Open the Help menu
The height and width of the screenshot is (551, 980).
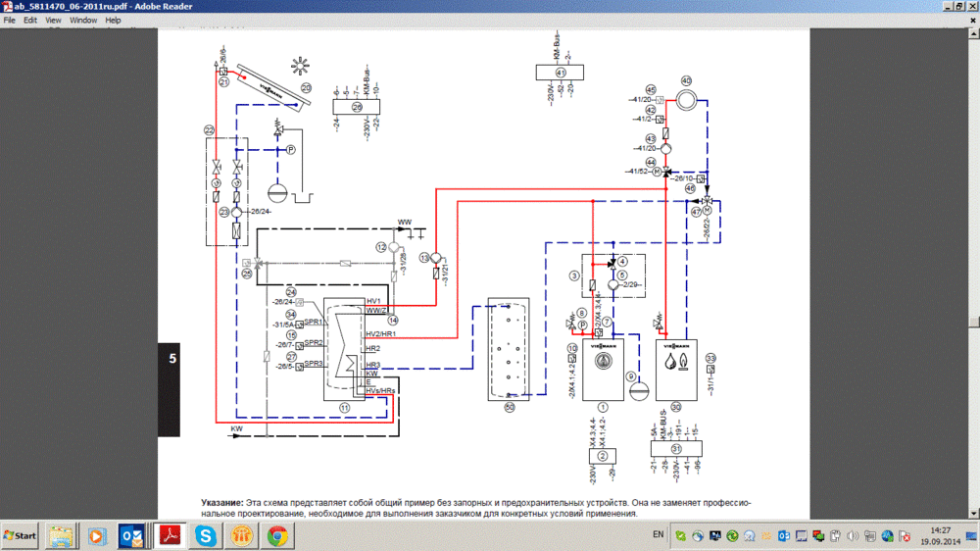coord(114,20)
